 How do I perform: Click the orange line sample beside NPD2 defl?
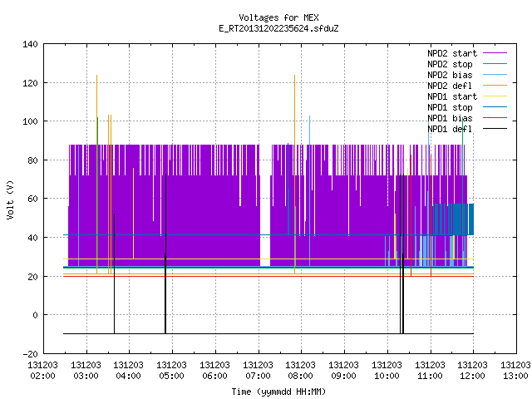coord(495,86)
